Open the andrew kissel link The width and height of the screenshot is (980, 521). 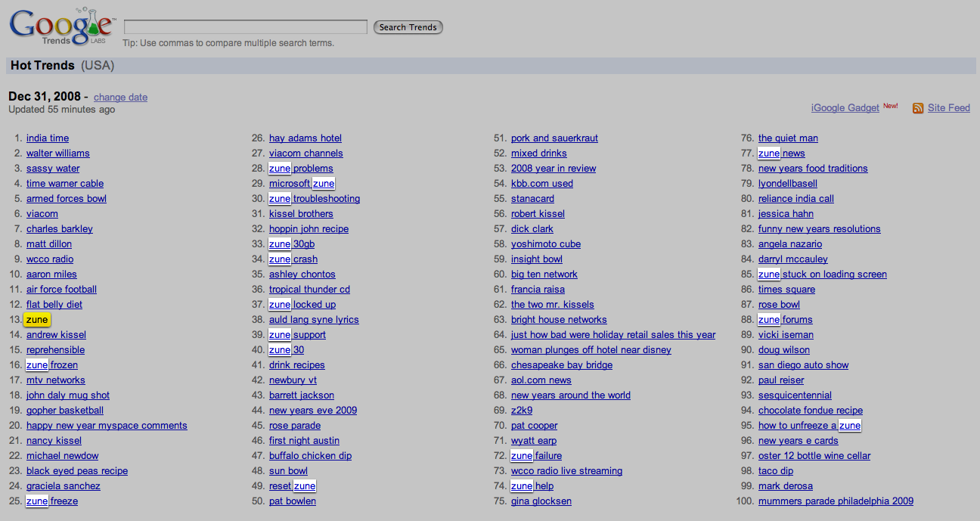coord(56,335)
